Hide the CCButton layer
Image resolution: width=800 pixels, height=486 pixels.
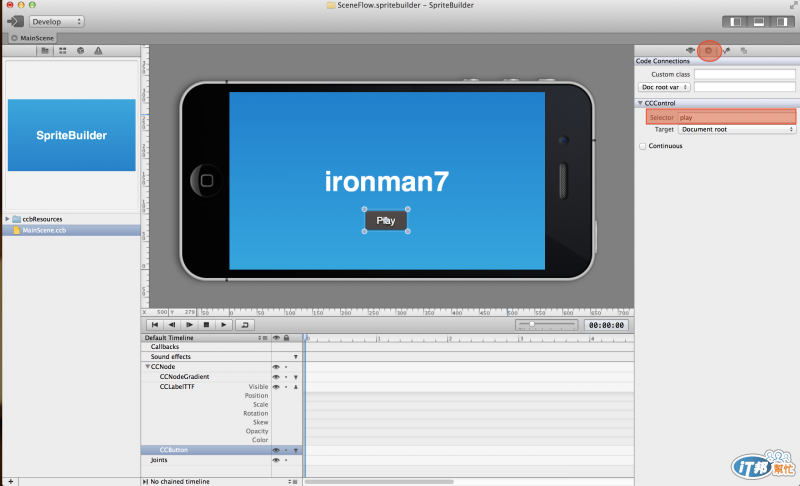click(x=276, y=450)
